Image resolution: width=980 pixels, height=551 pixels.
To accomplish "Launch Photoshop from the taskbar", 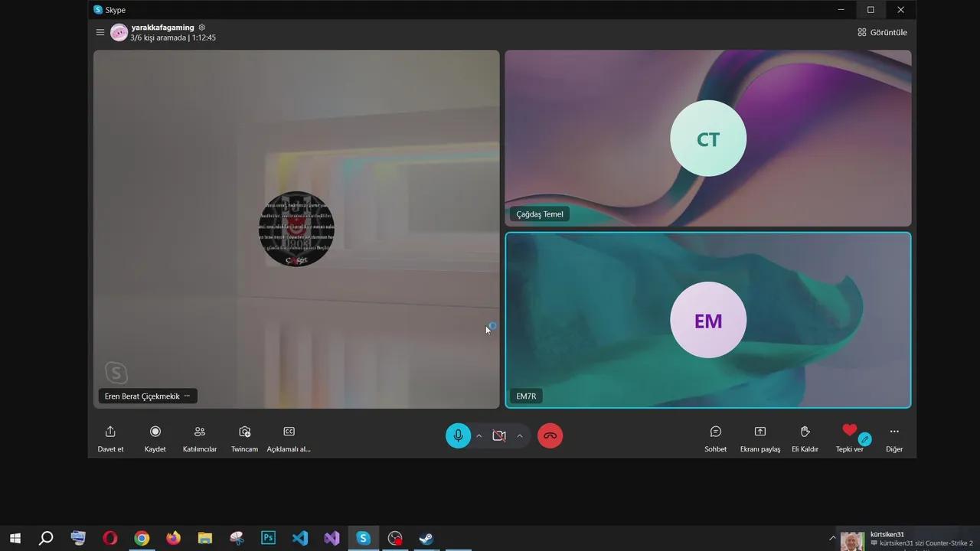I will click(268, 537).
